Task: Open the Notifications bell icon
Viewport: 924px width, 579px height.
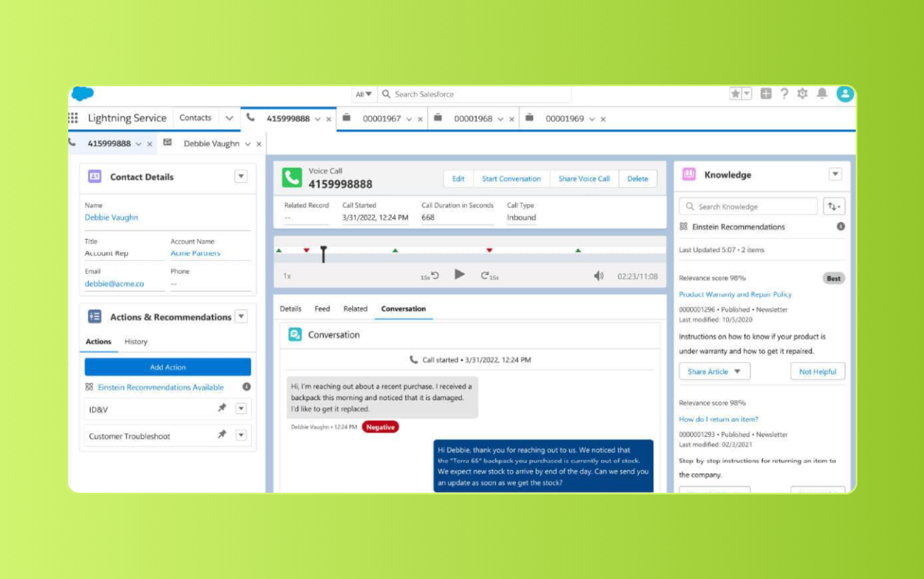Action: tap(822, 93)
